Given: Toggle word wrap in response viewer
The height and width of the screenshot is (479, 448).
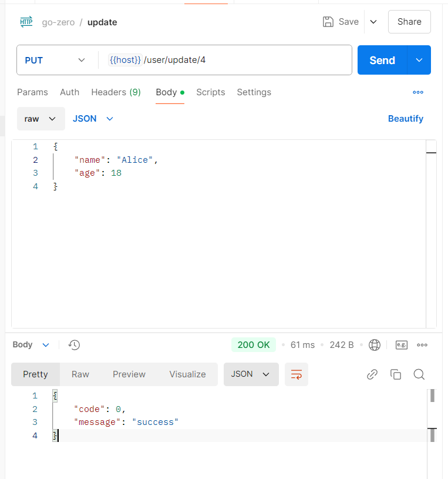Looking at the screenshot, I should point(297,374).
